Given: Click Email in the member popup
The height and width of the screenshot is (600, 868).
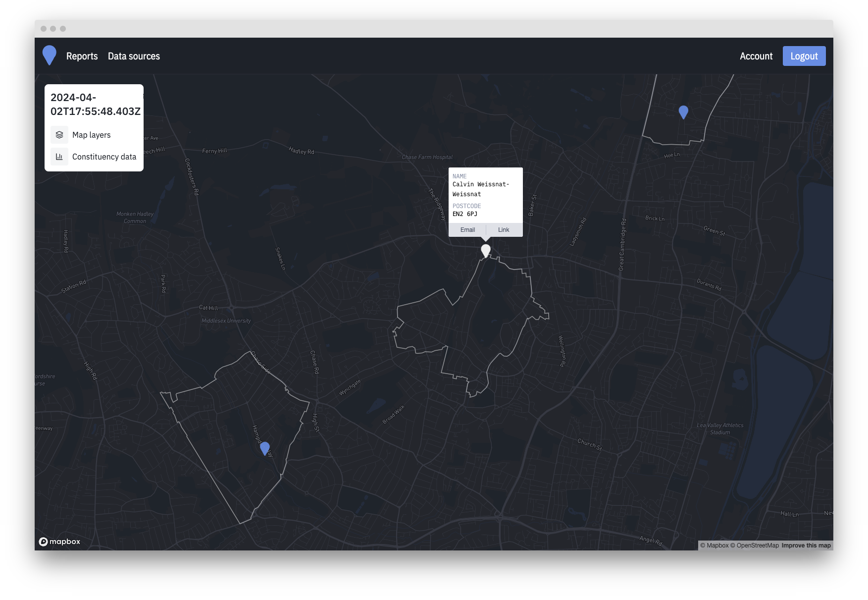Looking at the screenshot, I should pos(467,230).
